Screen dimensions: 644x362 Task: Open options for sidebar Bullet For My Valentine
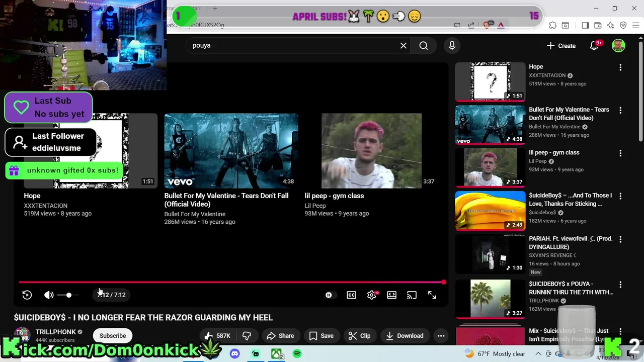620,110
